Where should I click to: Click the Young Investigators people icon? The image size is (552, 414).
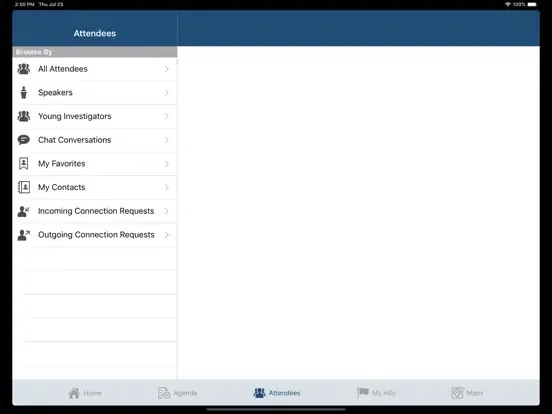click(x=24, y=116)
